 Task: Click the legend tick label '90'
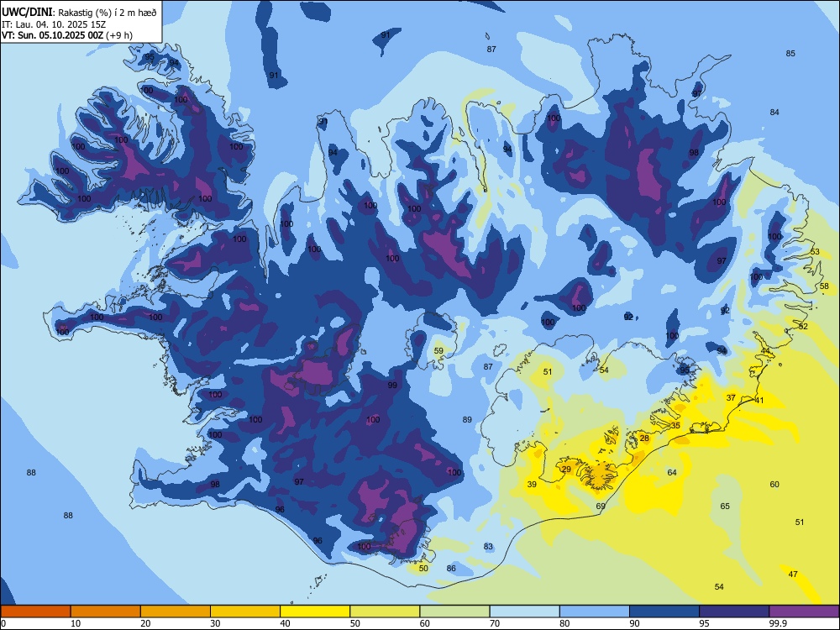[x=634, y=623]
